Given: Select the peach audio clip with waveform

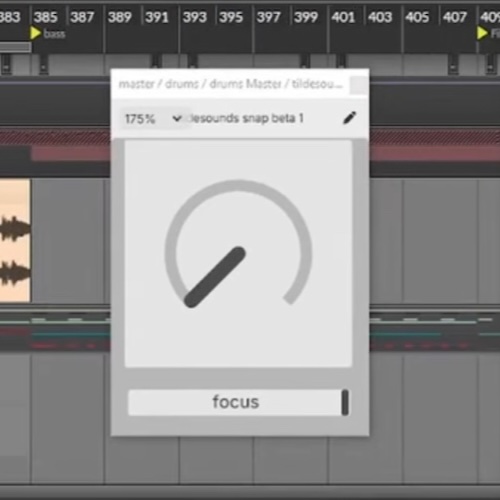Looking at the screenshot, I should pyautogui.click(x=15, y=241).
